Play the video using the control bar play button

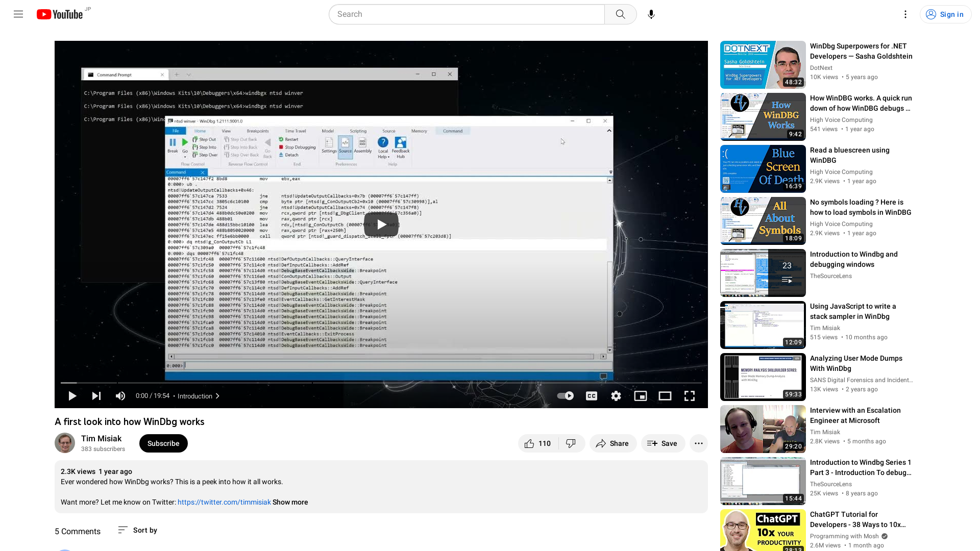coord(72,396)
